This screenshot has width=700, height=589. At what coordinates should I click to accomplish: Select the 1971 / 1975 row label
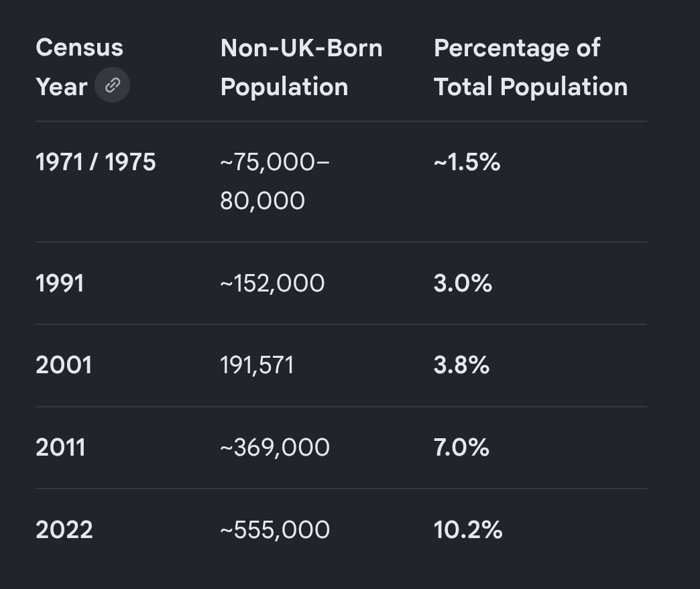pos(95,162)
